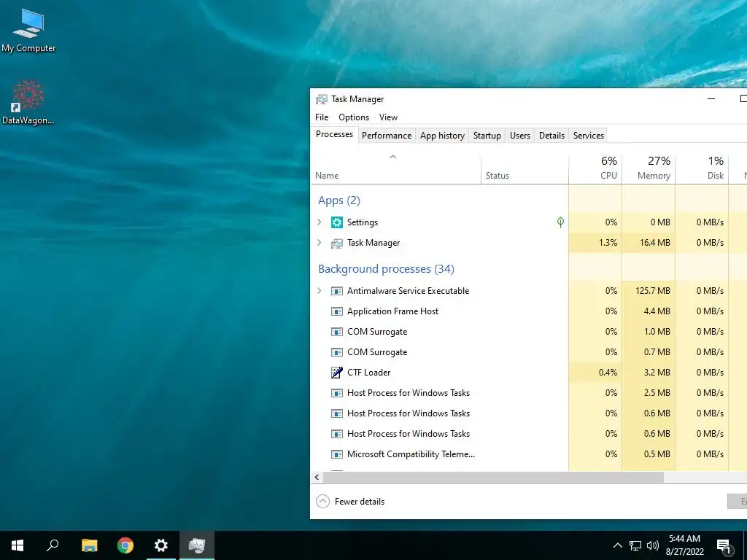Open taskbar search magnifier
This screenshot has height=560, width=747.
coord(53,545)
